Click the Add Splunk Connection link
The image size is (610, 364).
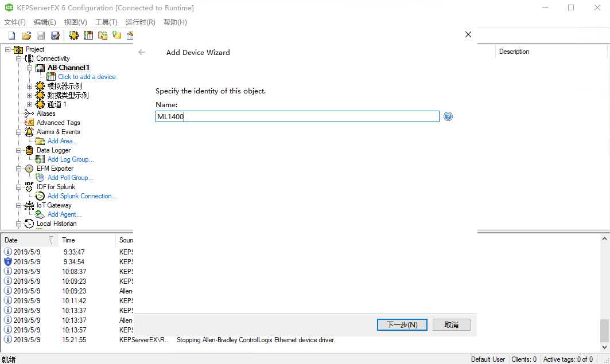point(82,196)
